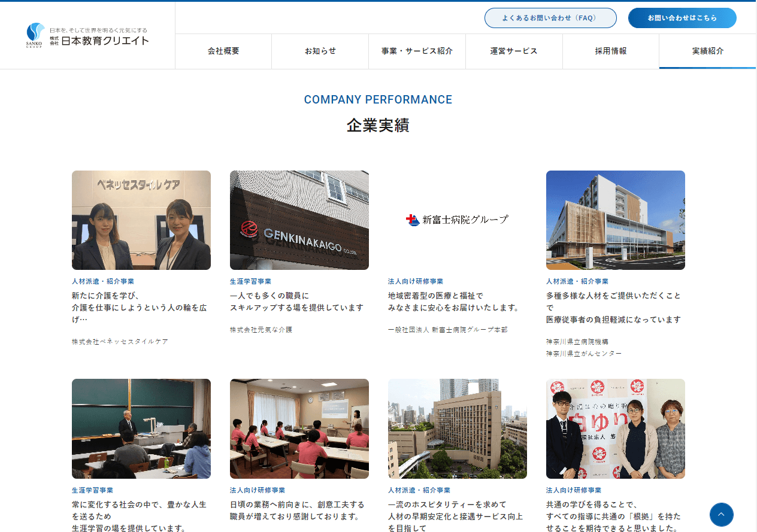Image resolution: width=757 pixels, height=532 pixels.
Task: Select the お知らせ menu item
Action: (320, 51)
